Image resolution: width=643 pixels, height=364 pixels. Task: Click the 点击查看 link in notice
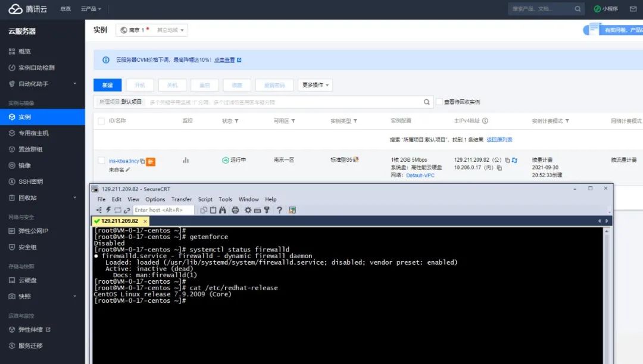[224, 60]
